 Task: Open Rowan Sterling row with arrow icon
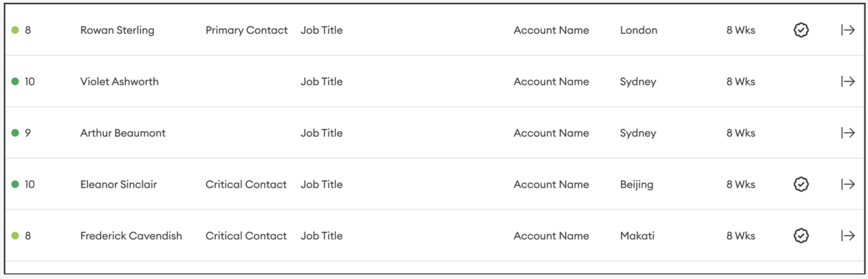point(848,30)
